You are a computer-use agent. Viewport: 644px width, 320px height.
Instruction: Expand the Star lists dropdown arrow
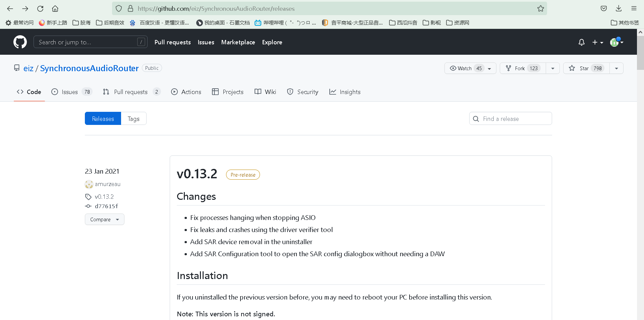click(x=616, y=68)
